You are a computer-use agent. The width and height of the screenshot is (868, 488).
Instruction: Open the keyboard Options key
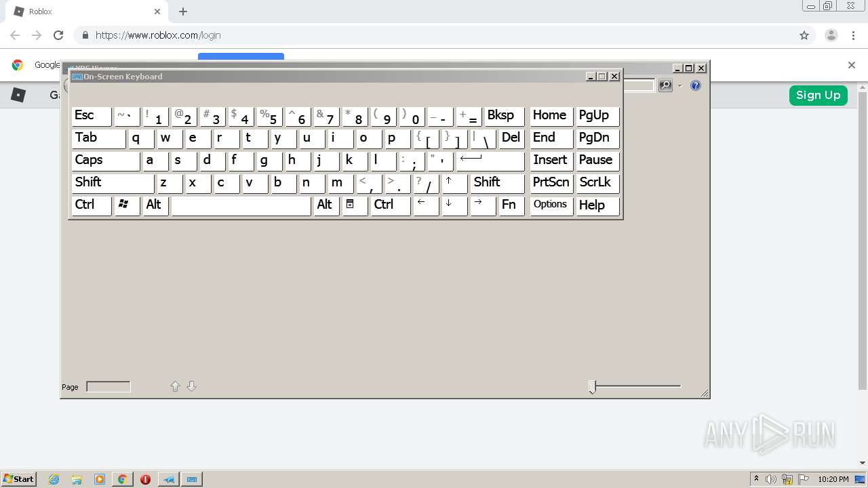point(551,205)
